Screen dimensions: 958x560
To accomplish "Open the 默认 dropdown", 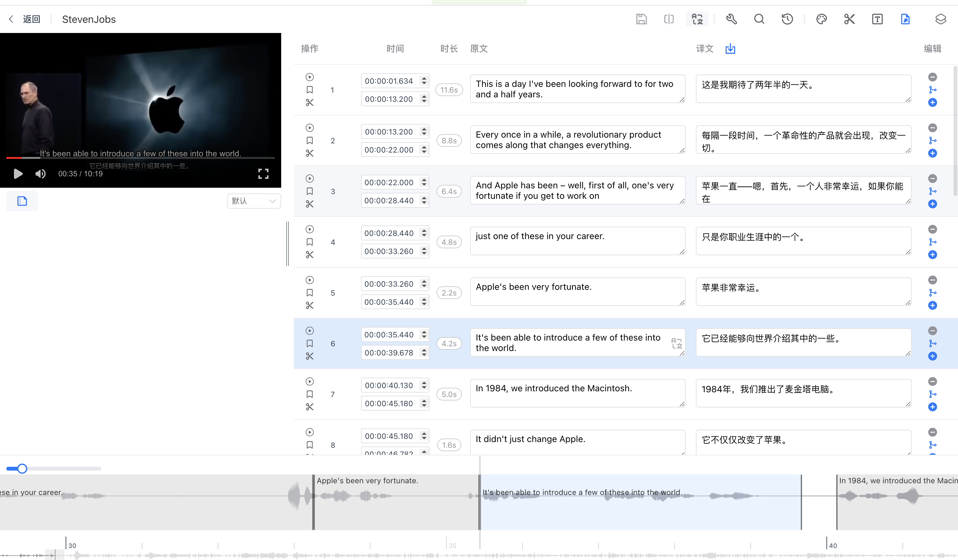I will 254,201.
